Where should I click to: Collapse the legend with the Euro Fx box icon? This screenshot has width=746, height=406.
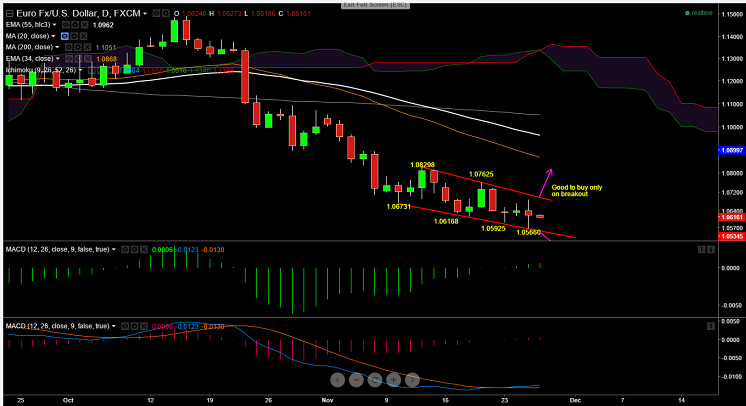pos(9,13)
